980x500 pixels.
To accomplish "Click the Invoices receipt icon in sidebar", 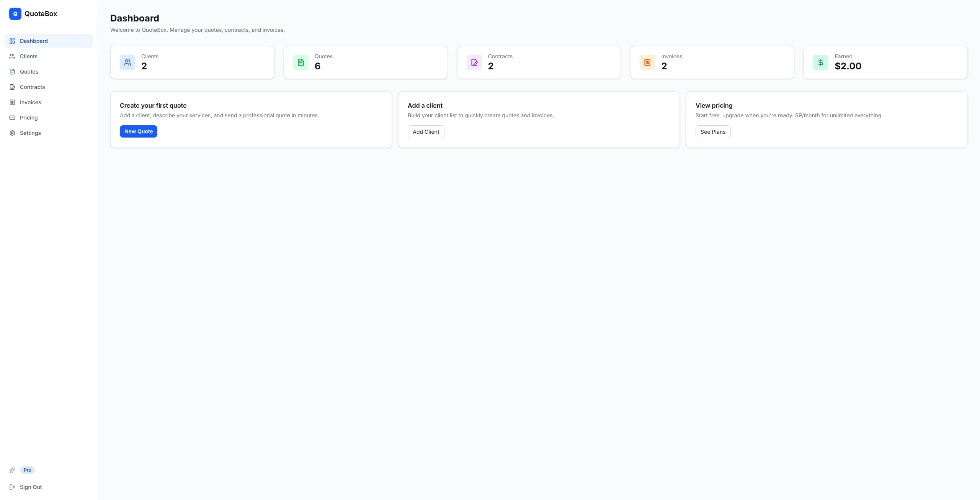I will tap(12, 102).
